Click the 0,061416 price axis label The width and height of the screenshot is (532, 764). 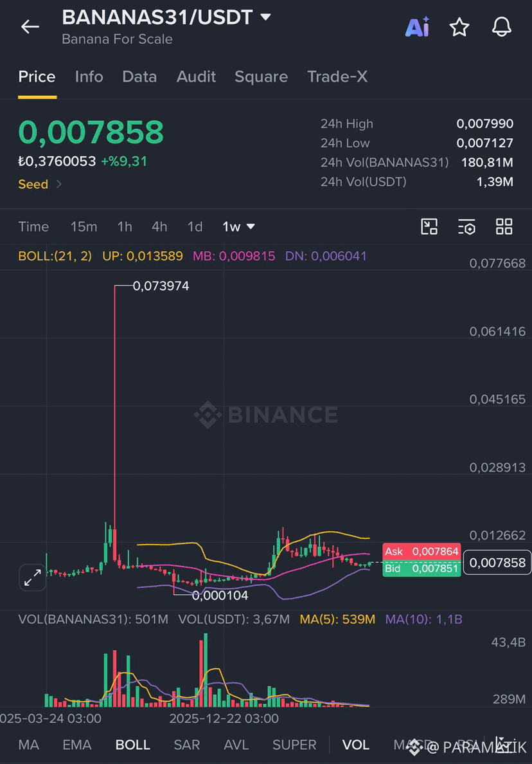[497, 332]
